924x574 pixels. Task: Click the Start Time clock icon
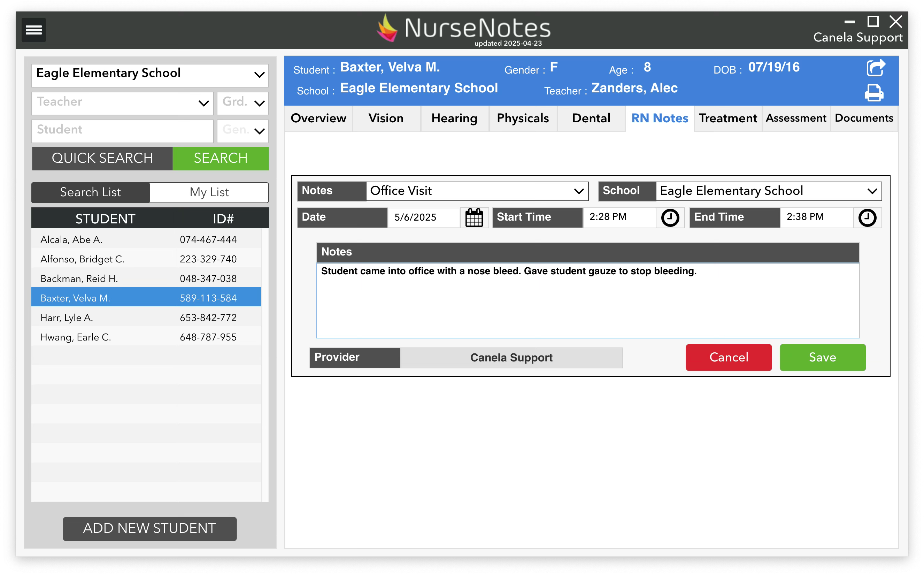(670, 217)
